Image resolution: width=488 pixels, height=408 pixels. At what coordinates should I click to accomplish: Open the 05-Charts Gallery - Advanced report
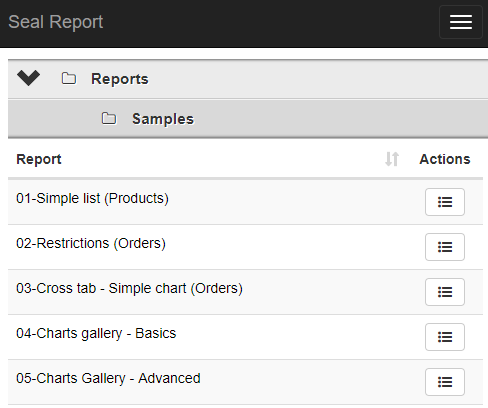(108, 378)
